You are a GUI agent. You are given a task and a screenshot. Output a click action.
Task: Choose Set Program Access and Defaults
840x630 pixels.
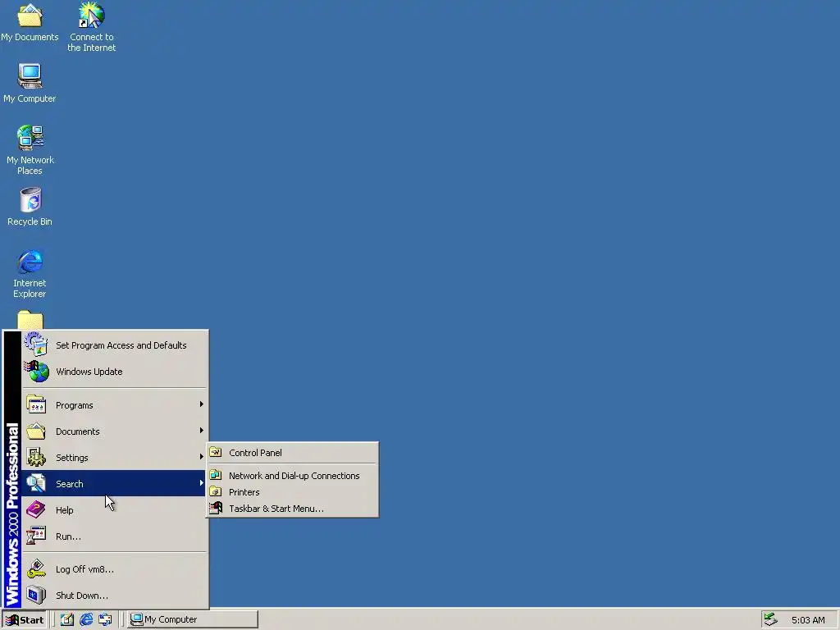point(114,345)
